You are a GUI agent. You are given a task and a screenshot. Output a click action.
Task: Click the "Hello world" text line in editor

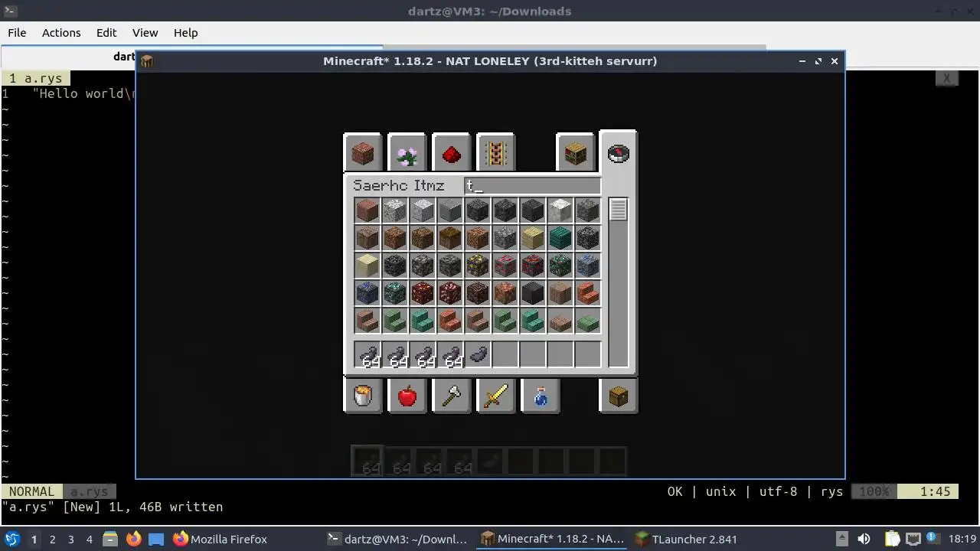pyautogui.click(x=83, y=93)
